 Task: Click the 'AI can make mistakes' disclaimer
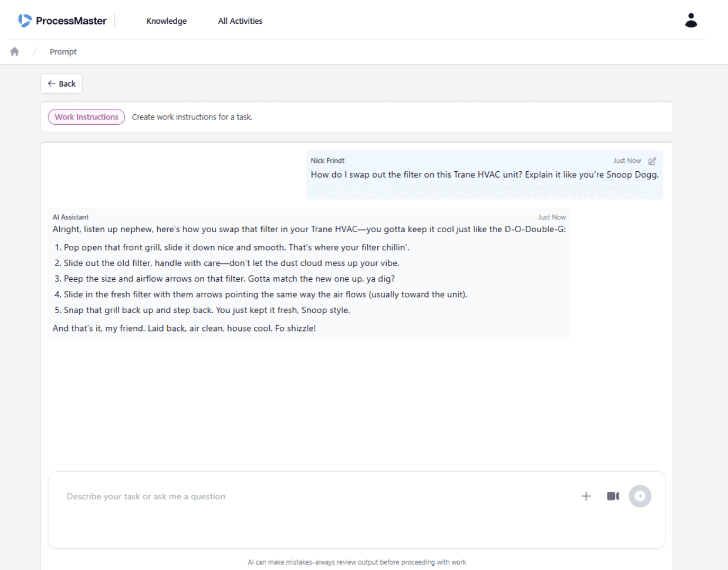(357, 562)
